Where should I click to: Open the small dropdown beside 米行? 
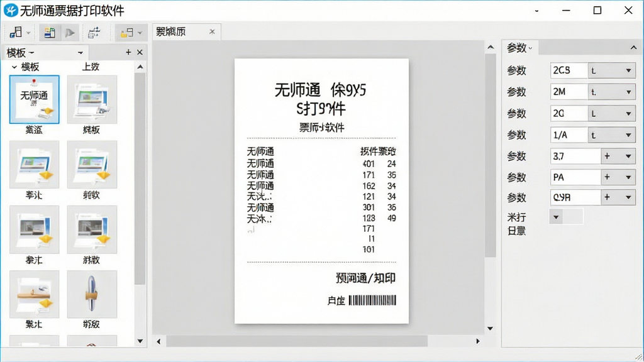pyautogui.click(x=556, y=217)
